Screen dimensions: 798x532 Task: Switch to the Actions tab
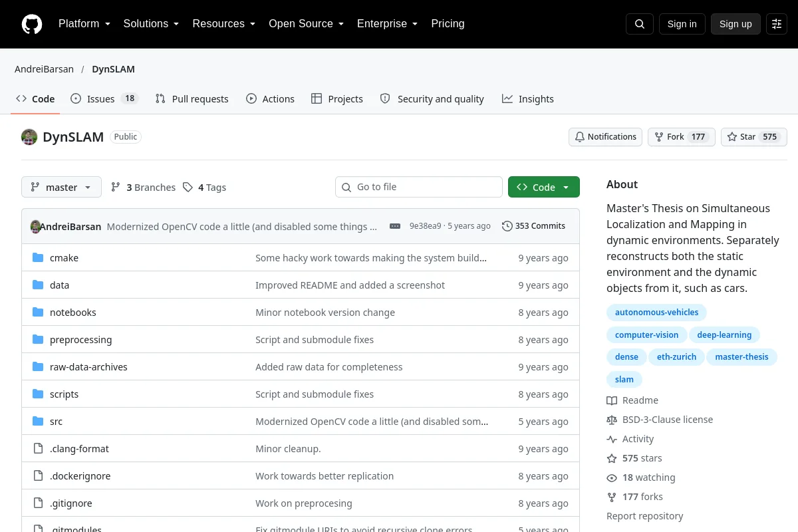tap(270, 98)
